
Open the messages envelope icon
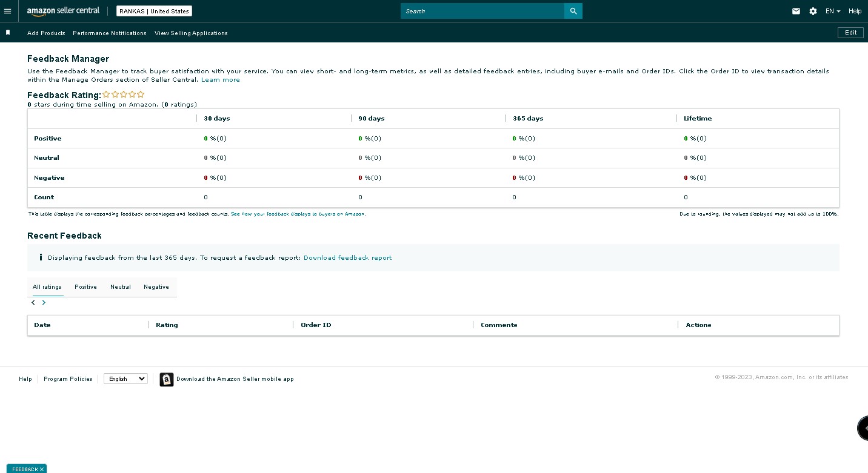pos(796,11)
